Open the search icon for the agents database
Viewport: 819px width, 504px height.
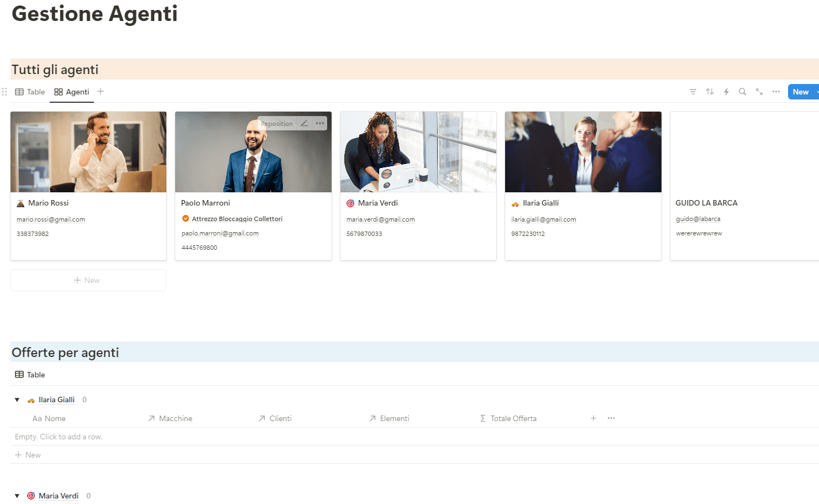[x=742, y=92]
